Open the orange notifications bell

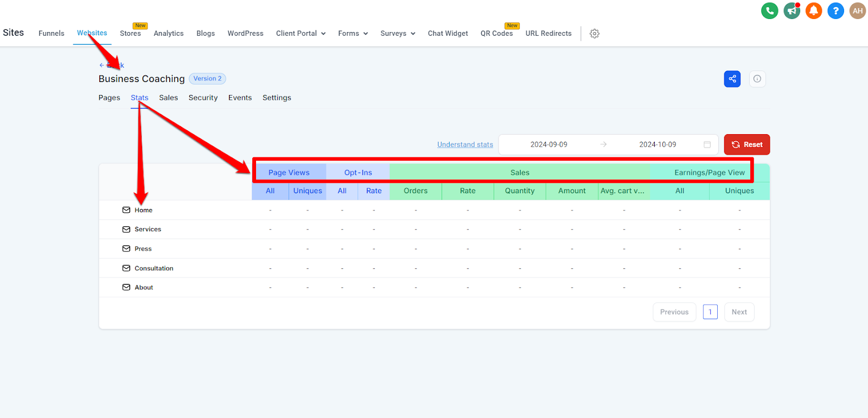(x=813, y=11)
